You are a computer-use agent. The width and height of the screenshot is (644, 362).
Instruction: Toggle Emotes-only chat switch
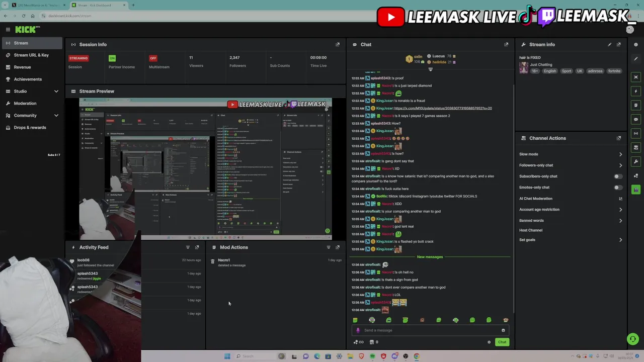(x=617, y=188)
